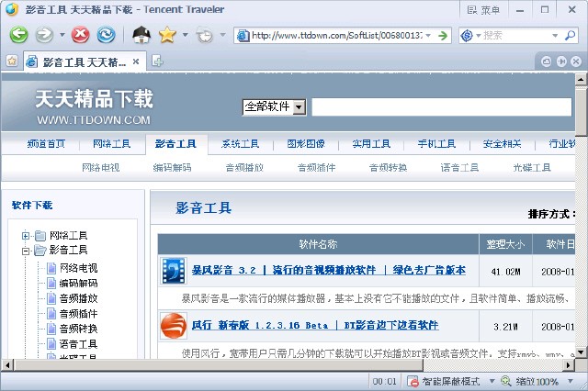Open the 安全相关 navigation tab
This screenshot has width=588, height=391.
pos(502,144)
